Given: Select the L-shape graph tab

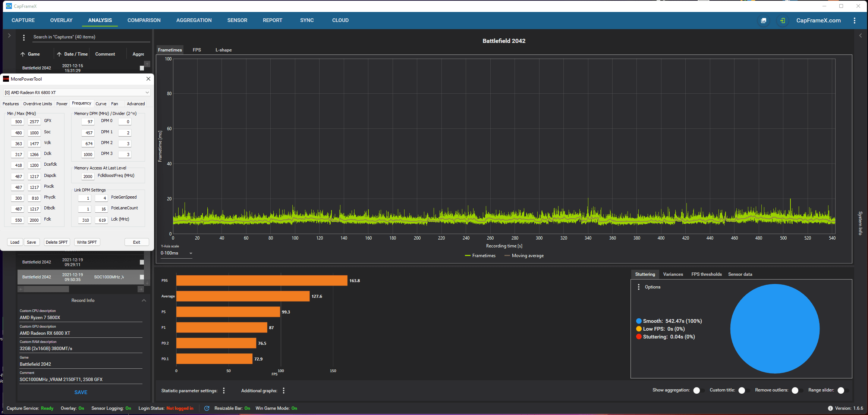Looking at the screenshot, I should [x=223, y=50].
